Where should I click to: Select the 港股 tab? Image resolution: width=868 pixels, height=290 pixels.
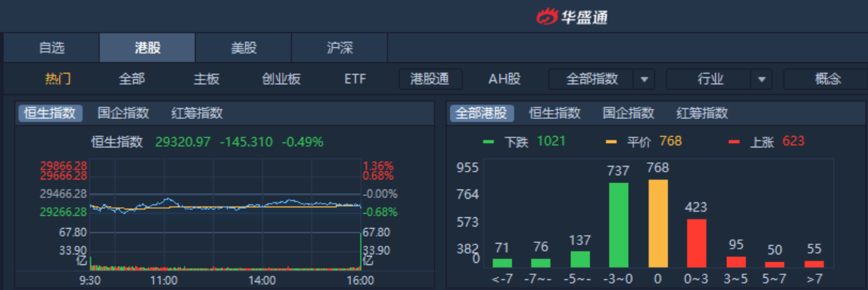147,48
